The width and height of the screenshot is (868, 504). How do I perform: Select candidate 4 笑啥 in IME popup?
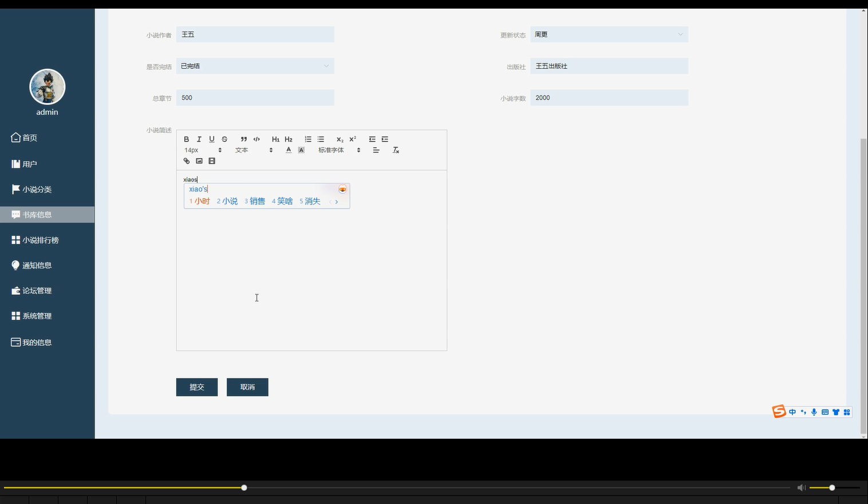282,201
